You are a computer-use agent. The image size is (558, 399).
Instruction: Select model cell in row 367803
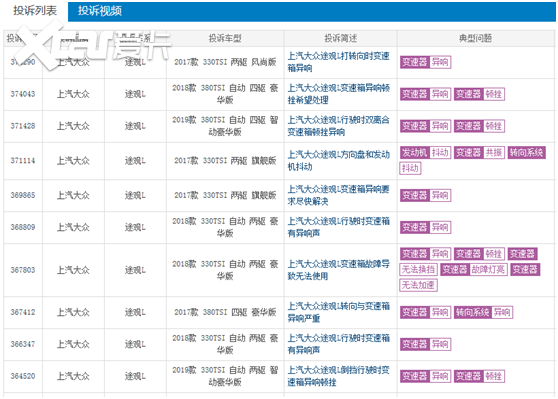[225, 270]
